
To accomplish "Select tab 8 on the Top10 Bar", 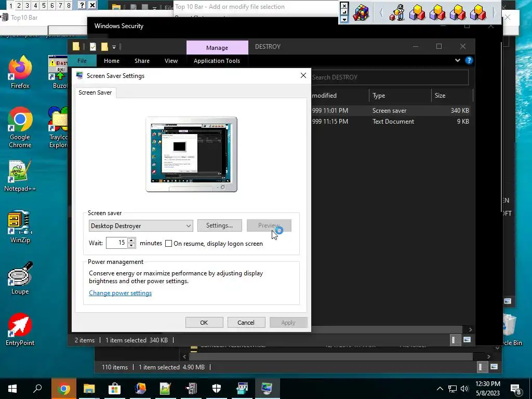I will pos(69,5).
